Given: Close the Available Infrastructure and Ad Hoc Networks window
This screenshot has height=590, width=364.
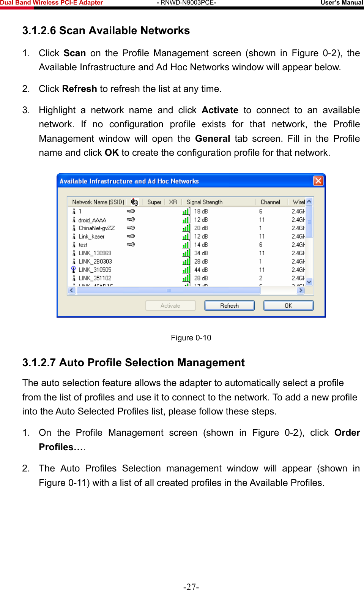Looking at the screenshot, I should [x=318, y=181].
